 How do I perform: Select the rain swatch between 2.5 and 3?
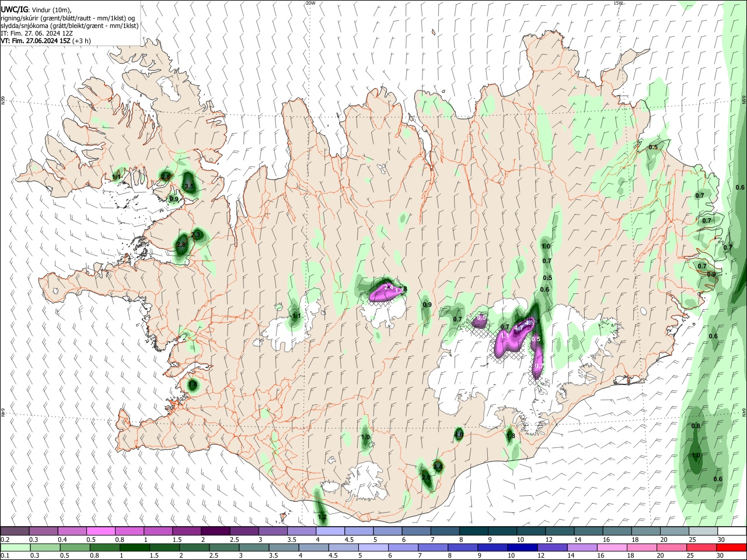coord(224,548)
